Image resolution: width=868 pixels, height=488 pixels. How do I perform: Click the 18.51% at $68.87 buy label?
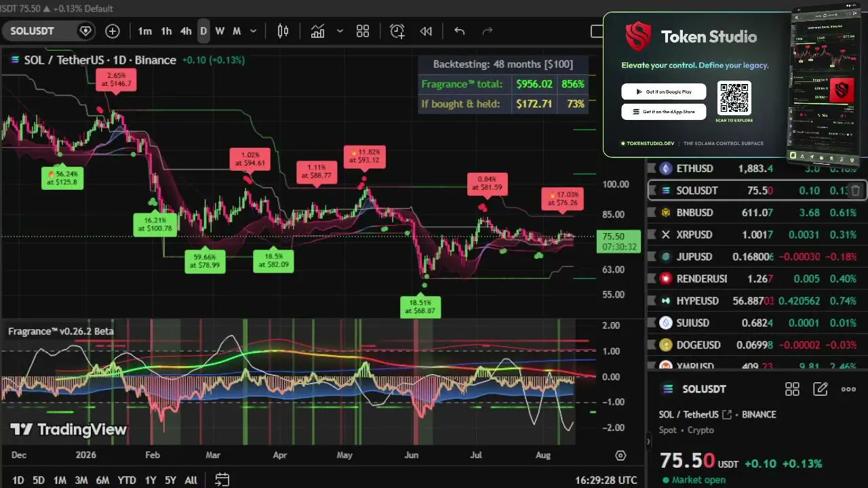(x=420, y=307)
